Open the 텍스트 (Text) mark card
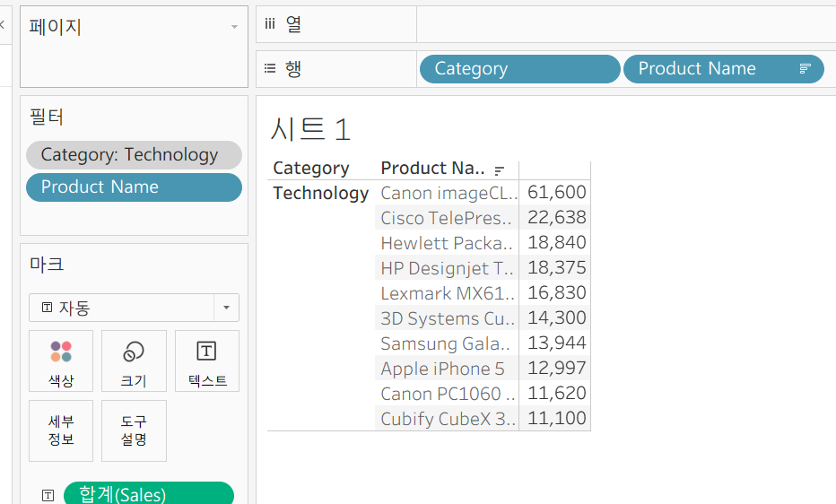The image size is (836, 504). coord(207,361)
